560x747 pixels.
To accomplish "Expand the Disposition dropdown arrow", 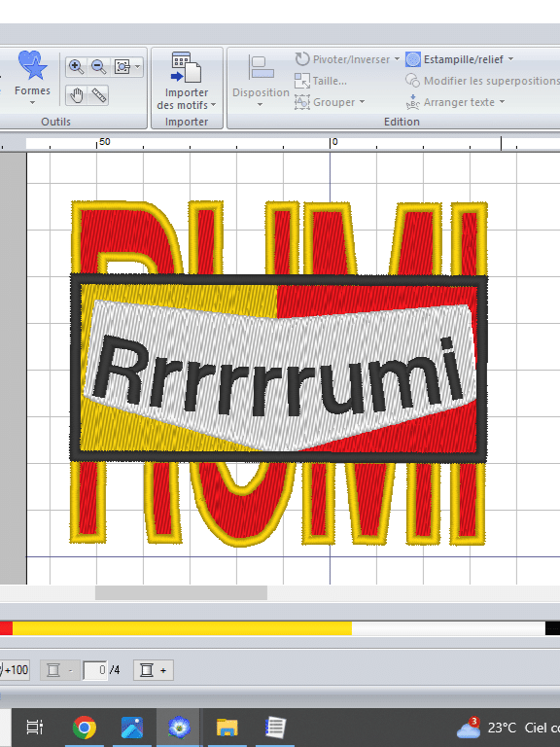I will (260, 105).
